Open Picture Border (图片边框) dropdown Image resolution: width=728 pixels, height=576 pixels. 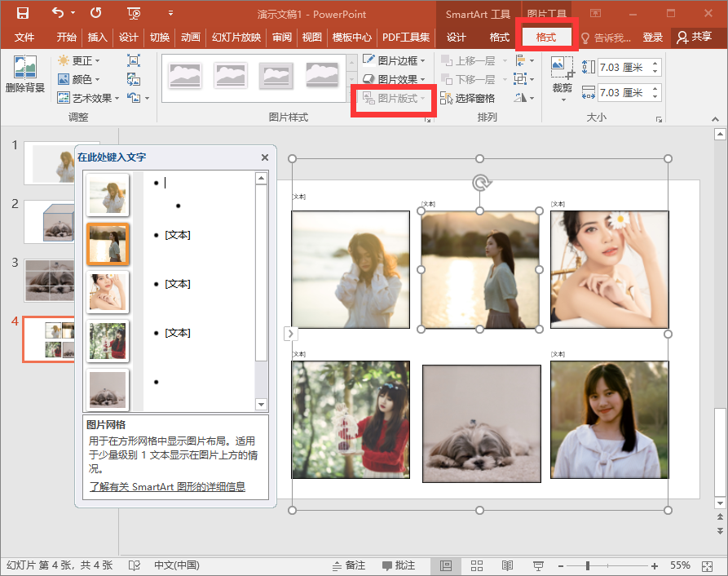[395, 60]
